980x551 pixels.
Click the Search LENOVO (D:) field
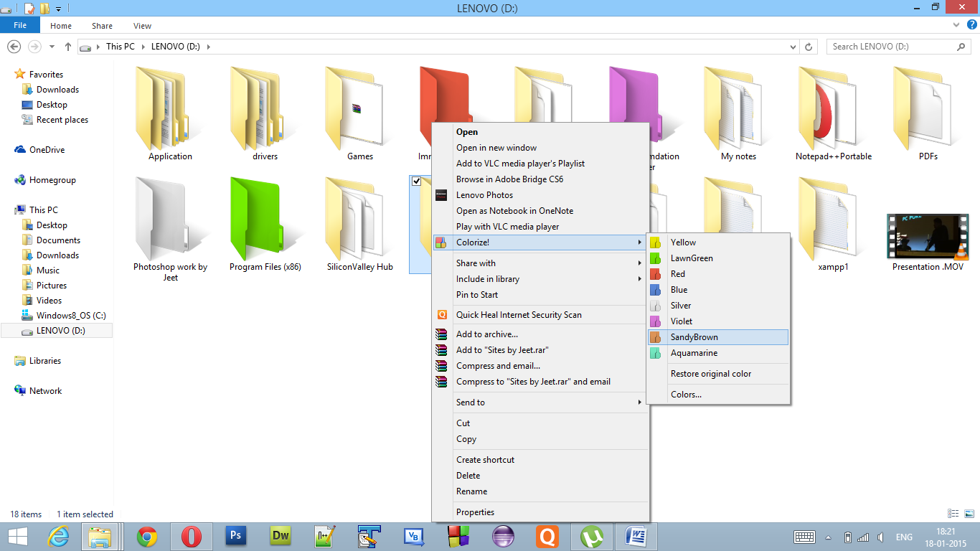pos(897,46)
